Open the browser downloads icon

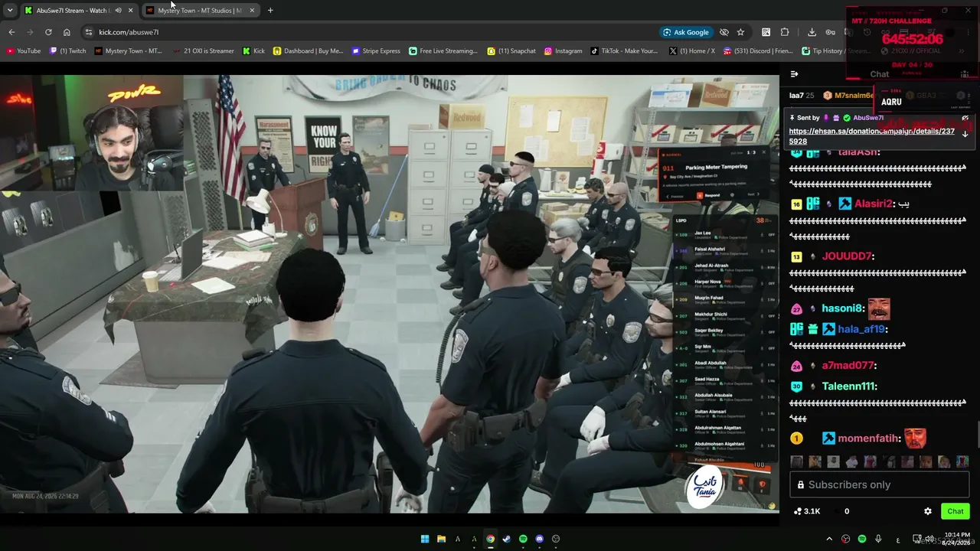(x=812, y=32)
